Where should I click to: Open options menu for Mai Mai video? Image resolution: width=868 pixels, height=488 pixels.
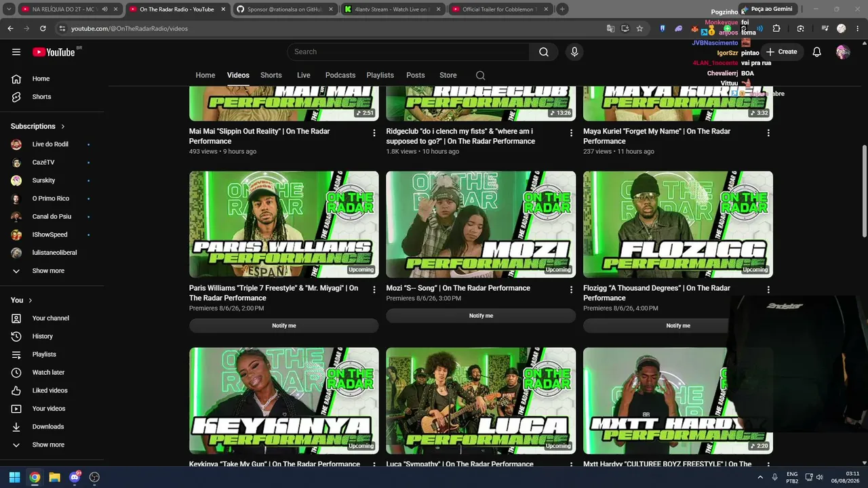point(374,133)
